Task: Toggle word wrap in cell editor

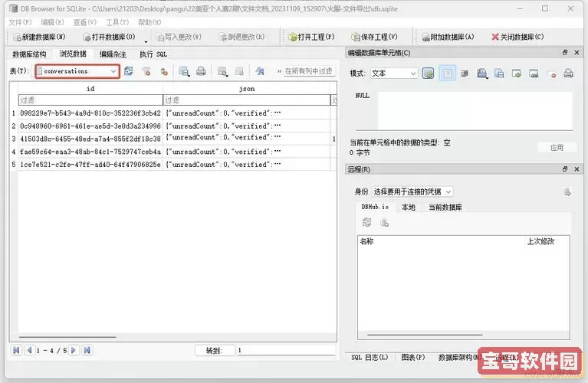Action: (x=465, y=73)
